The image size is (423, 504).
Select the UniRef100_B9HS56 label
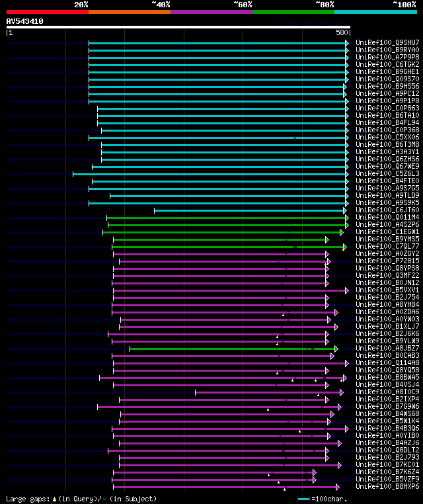pos(387,86)
